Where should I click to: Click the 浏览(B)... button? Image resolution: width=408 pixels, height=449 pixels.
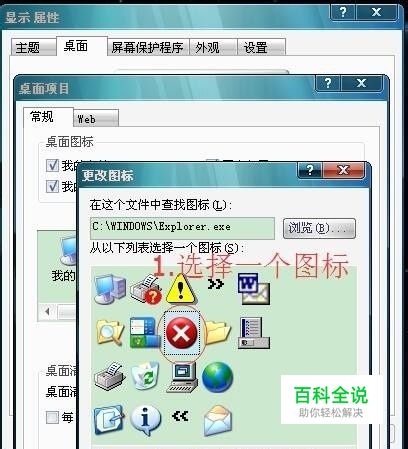pos(319,228)
